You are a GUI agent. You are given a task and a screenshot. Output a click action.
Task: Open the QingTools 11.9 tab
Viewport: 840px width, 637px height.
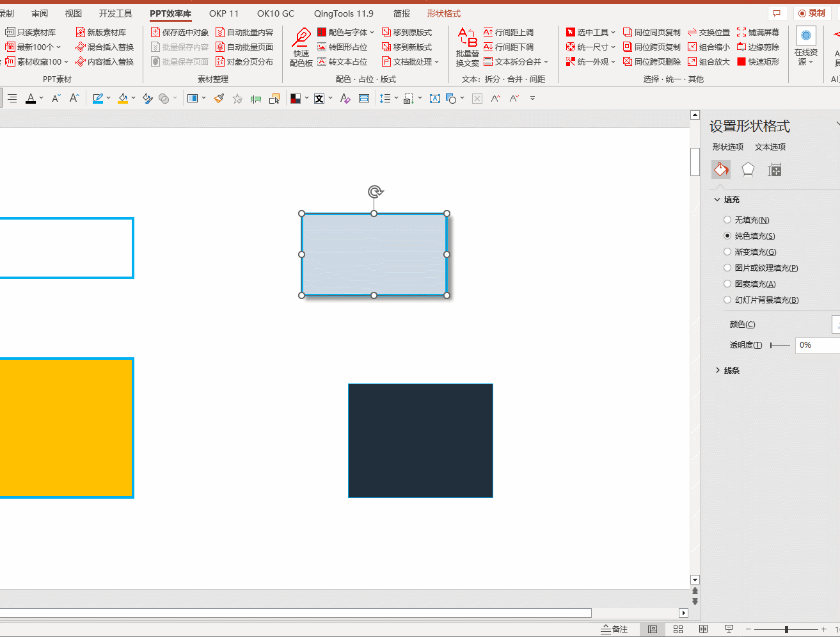pyautogui.click(x=344, y=13)
